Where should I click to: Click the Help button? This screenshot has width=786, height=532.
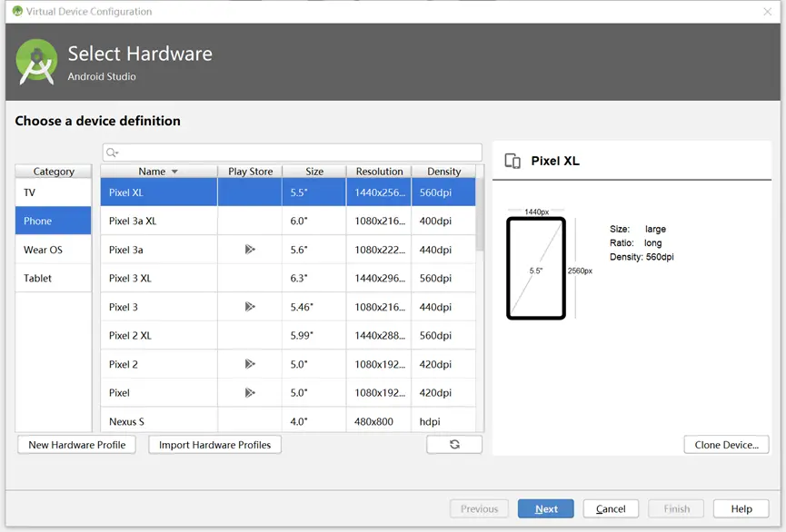(x=741, y=509)
